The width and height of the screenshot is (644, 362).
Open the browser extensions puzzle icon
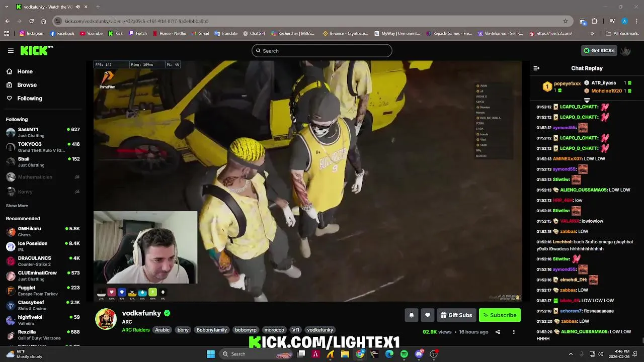[595, 21]
